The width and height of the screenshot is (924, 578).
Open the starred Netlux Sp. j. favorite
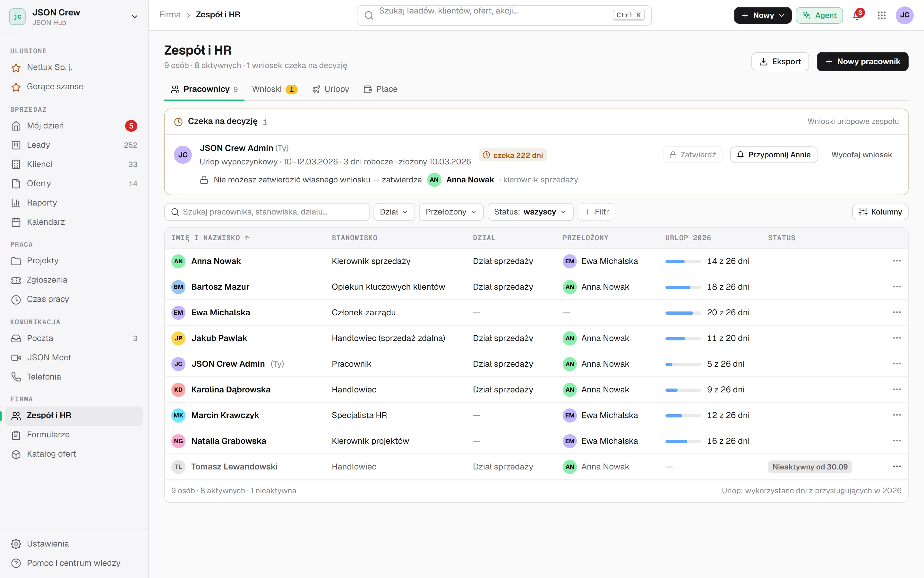[74, 68]
